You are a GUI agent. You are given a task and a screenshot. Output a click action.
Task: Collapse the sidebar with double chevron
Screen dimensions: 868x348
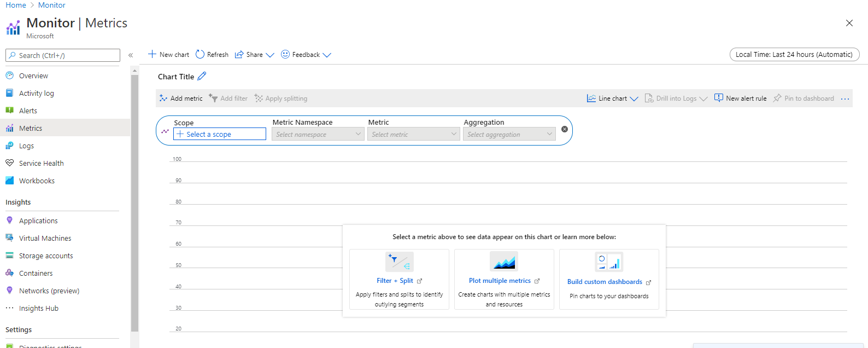(x=131, y=55)
